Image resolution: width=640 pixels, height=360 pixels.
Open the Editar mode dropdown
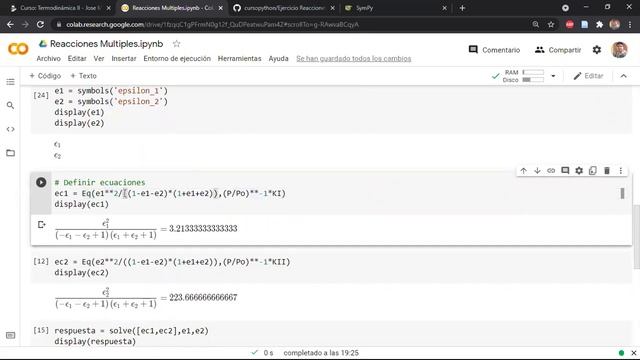pos(588,76)
